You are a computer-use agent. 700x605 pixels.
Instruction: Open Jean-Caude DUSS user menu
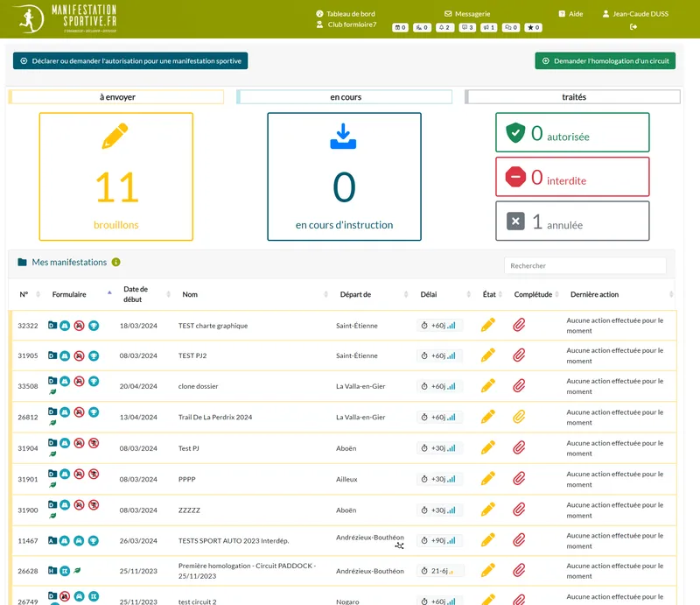(635, 14)
